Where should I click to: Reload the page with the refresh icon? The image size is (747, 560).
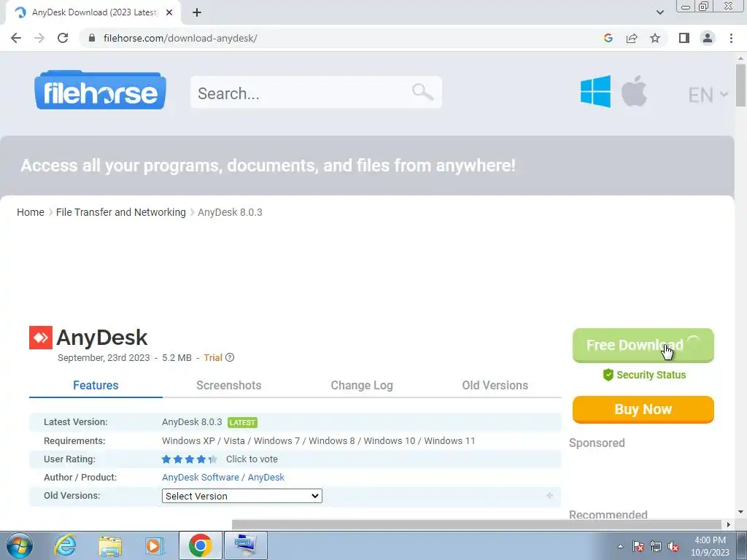coord(63,38)
